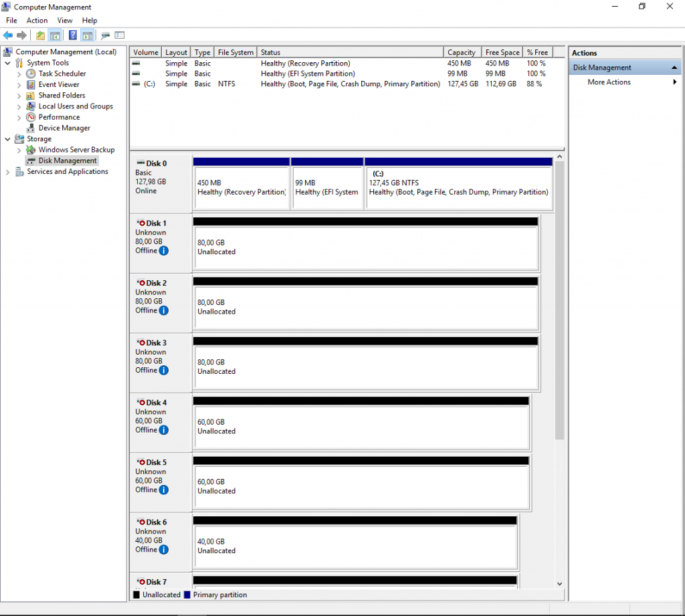Click the offline info badge on Disk 6
The width and height of the screenshot is (685, 616).
point(164,550)
